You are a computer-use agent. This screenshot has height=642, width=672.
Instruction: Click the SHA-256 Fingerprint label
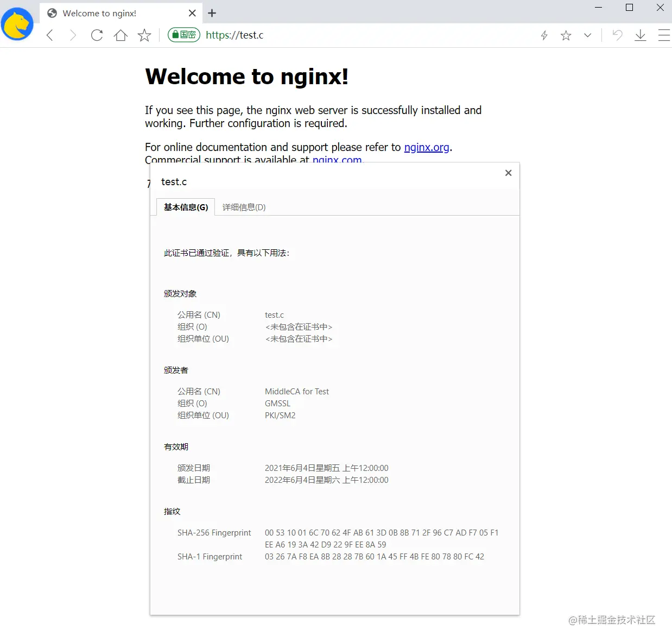214,533
